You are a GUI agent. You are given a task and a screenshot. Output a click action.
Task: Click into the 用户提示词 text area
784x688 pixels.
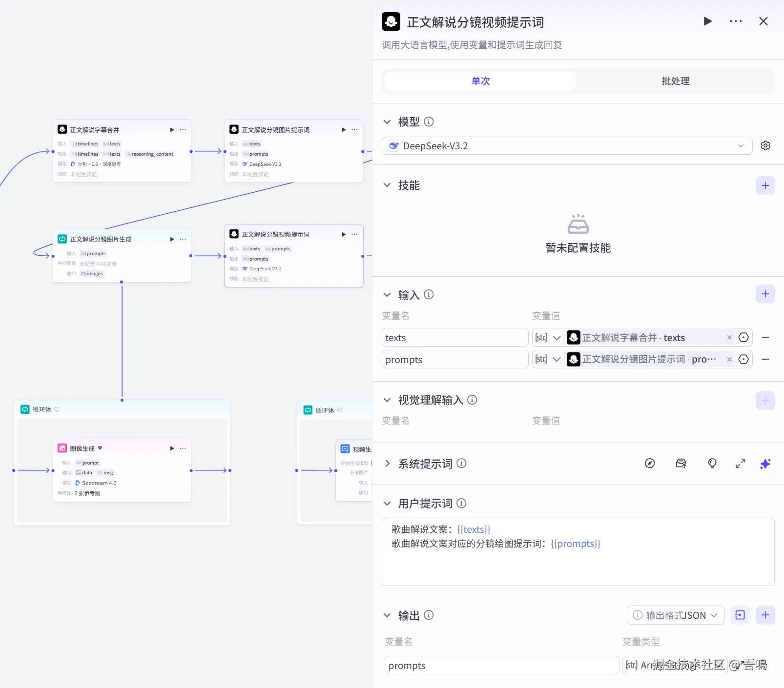(x=578, y=552)
